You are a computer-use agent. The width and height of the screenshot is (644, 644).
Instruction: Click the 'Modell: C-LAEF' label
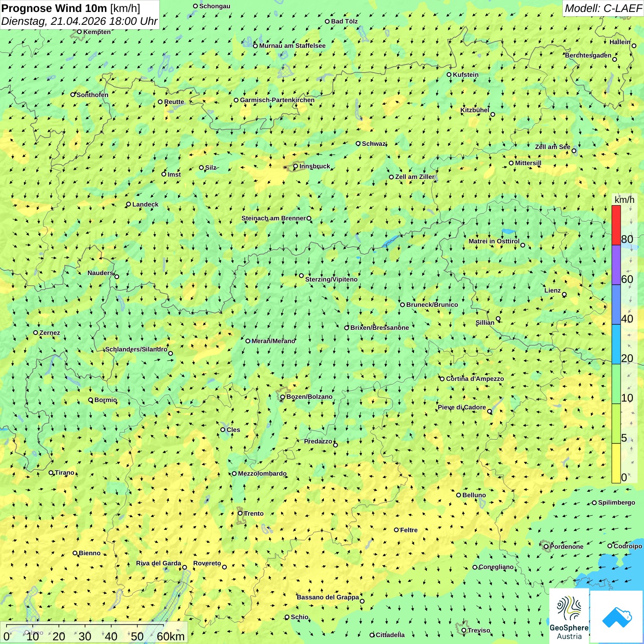(x=603, y=8)
